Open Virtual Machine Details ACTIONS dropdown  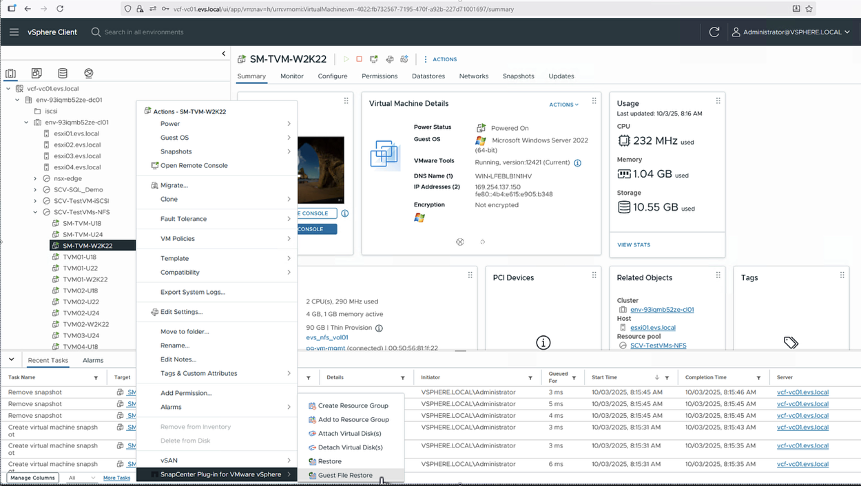tap(564, 104)
